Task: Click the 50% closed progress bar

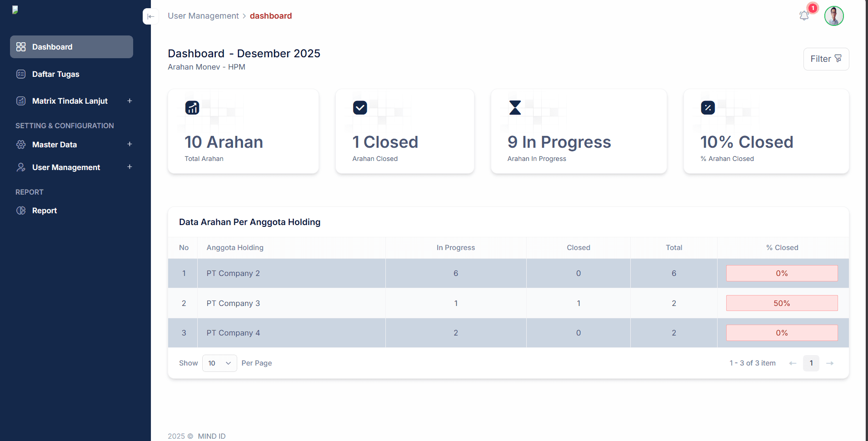Action: point(782,303)
